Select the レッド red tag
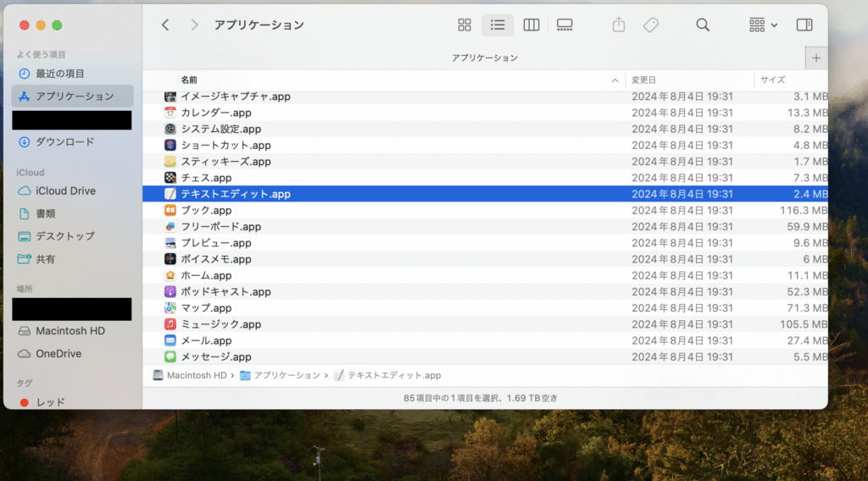 [x=50, y=402]
